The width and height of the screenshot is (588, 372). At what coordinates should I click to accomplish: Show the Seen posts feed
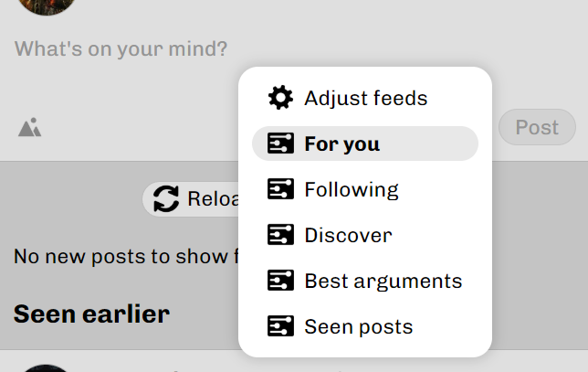coord(358,326)
